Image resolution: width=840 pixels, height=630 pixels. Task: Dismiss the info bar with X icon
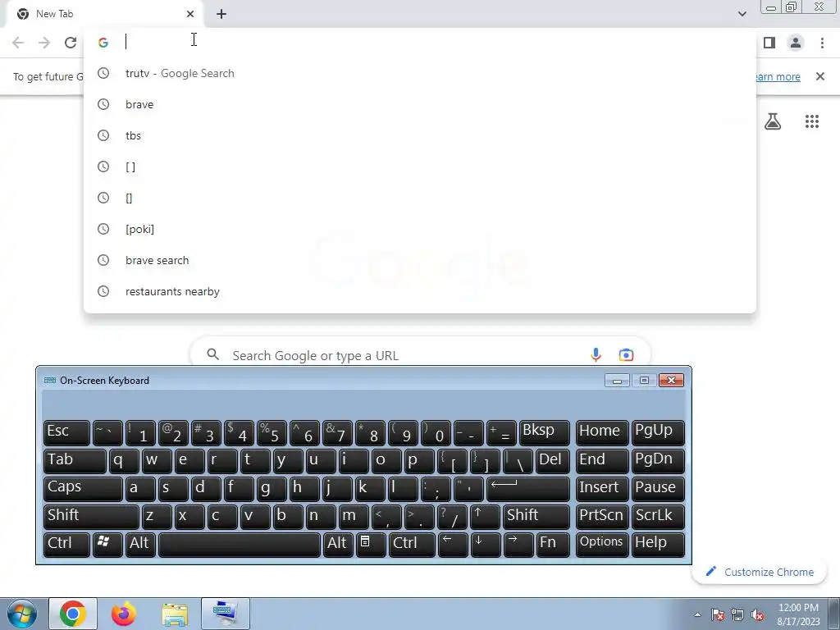click(x=820, y=76)
